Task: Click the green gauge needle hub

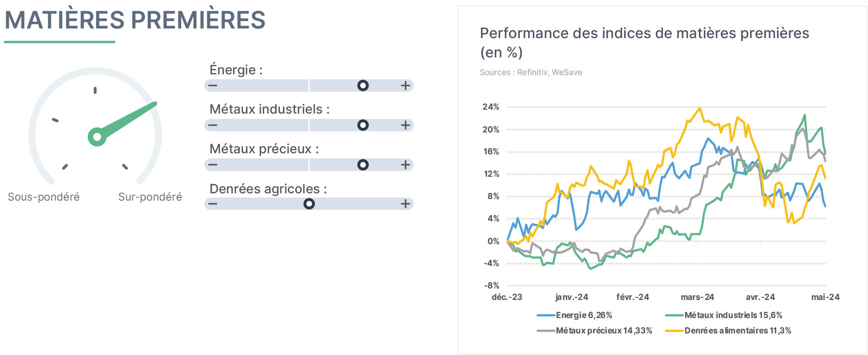Action: pos(97,137)
